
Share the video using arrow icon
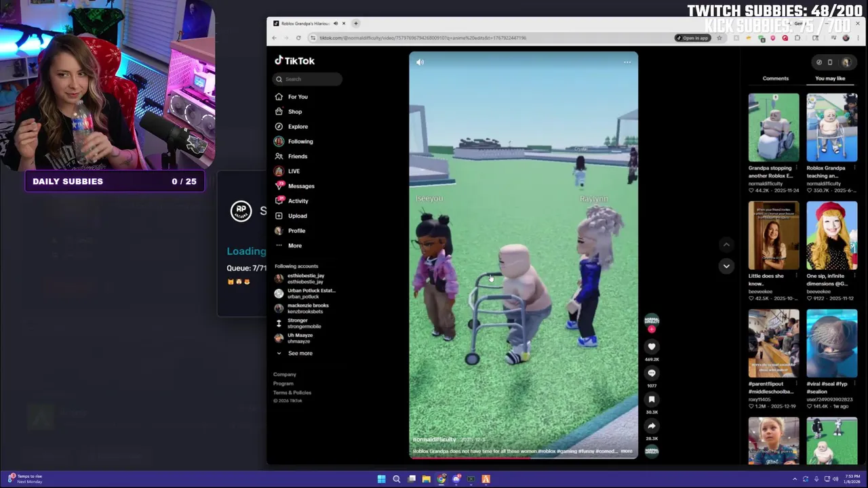pyautogui.click(x=652, y=426)
